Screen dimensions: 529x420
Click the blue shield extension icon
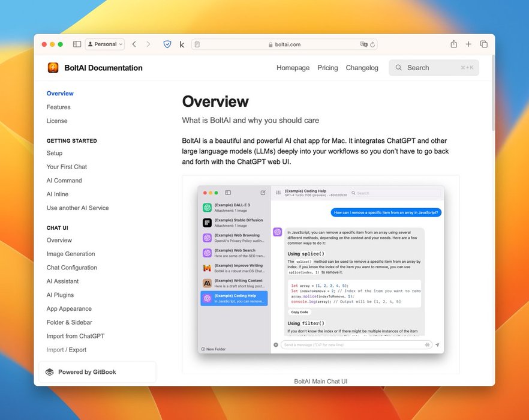(167, 44)
